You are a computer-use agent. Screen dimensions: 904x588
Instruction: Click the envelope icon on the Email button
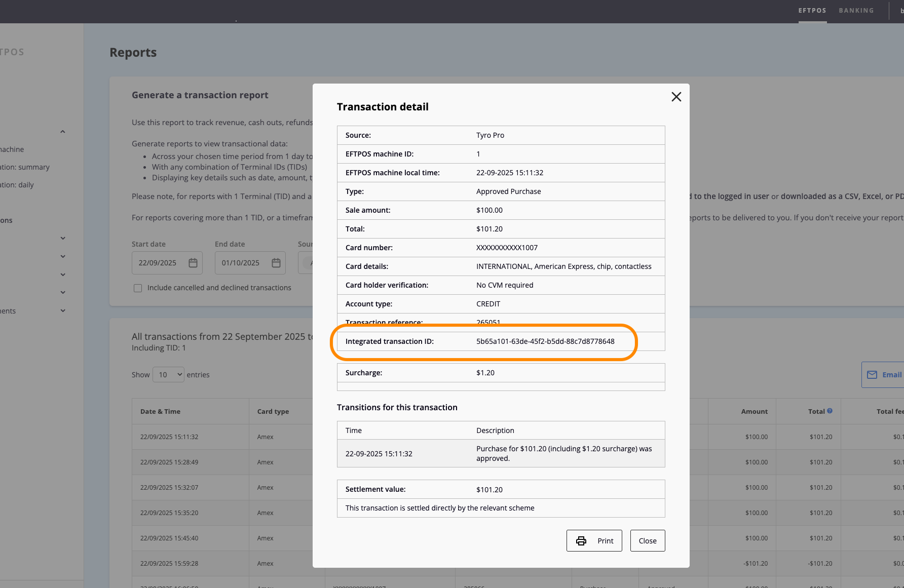coord(872,375)
